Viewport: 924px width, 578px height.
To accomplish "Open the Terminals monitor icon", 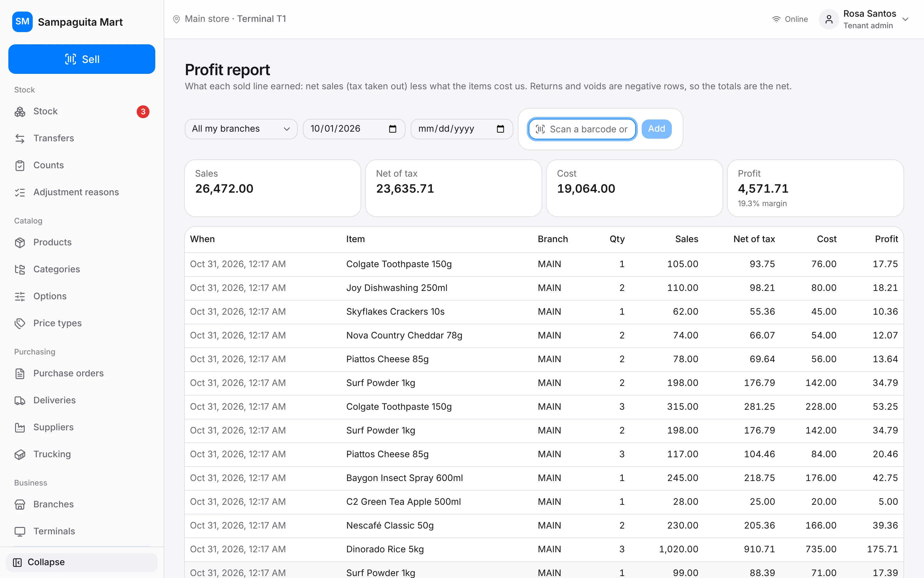I will [x=20, y=531].
